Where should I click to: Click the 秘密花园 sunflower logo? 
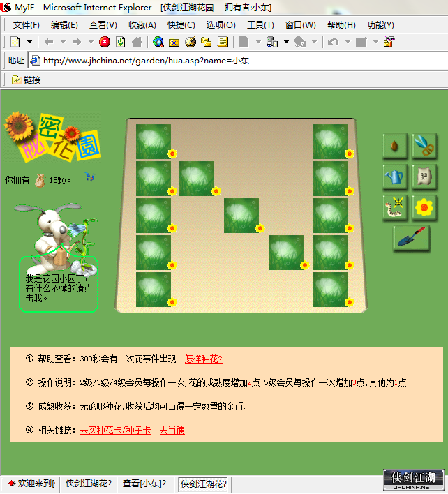[52, 137]
